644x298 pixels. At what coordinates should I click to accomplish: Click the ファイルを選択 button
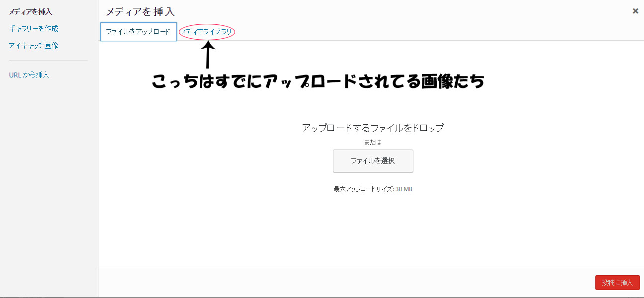tap(373, 161)
